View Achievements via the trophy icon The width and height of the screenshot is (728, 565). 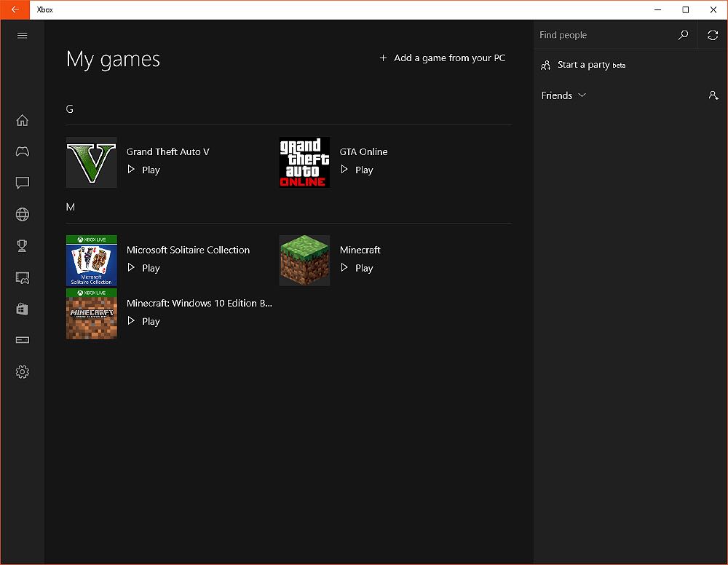(x=22, y=245)
